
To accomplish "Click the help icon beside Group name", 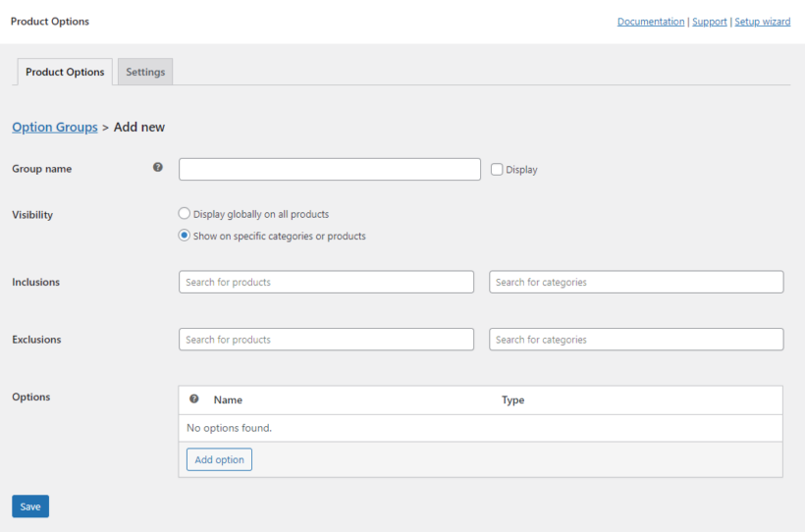I will [x=158, y=168].
